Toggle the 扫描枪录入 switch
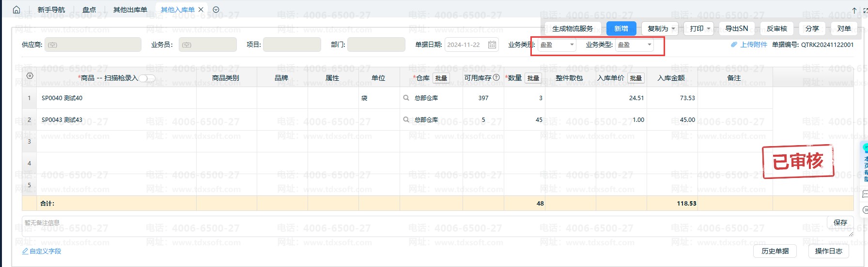868x267 pixels. [x=147, y=78]
